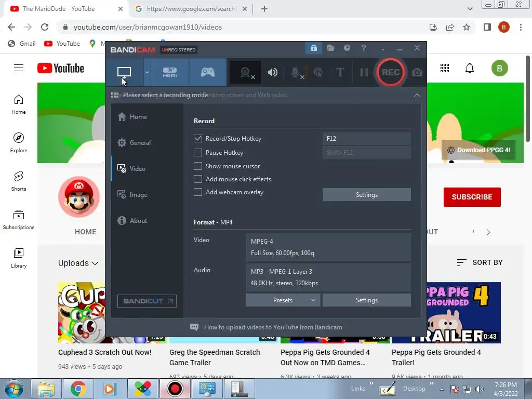Screen dimensions: 532x399
Task: Click Download PPGG 4! banner link
Action: (479, 150)
